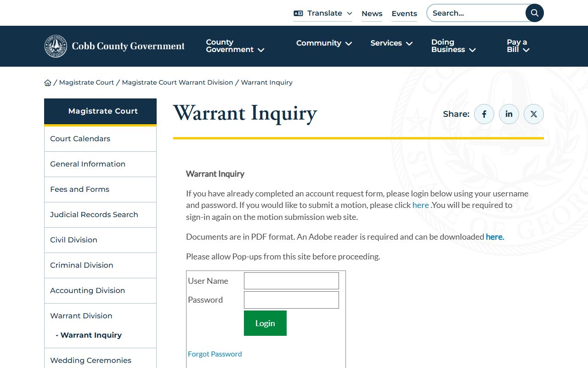
Task: Select Warrant Inquiry sidebar subitem
Action: (x=89, y=335)
